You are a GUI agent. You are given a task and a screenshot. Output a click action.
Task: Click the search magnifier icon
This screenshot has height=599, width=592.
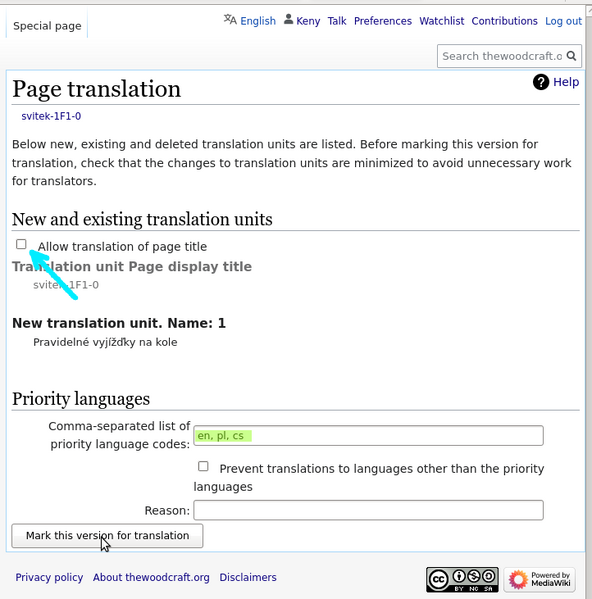point(571,56)
